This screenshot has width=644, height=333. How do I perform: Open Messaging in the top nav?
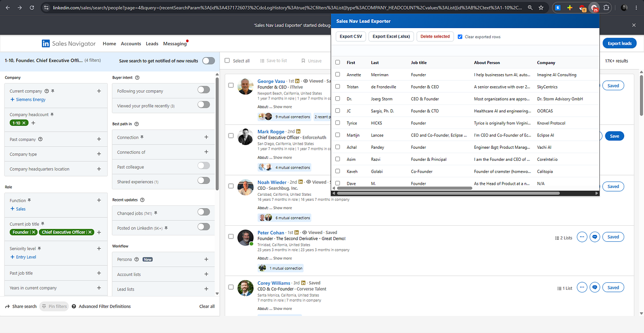tap(175, 44)
